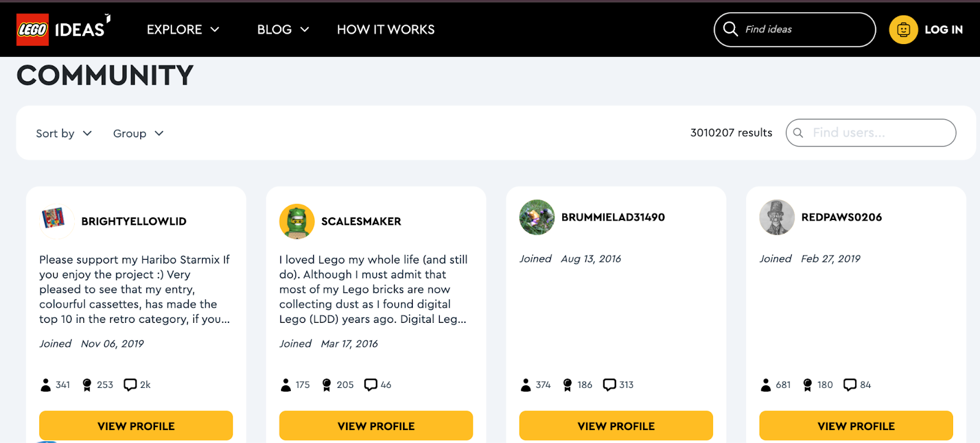
Task: Click the LEGO Ideas logo
Action: [62, 29]
